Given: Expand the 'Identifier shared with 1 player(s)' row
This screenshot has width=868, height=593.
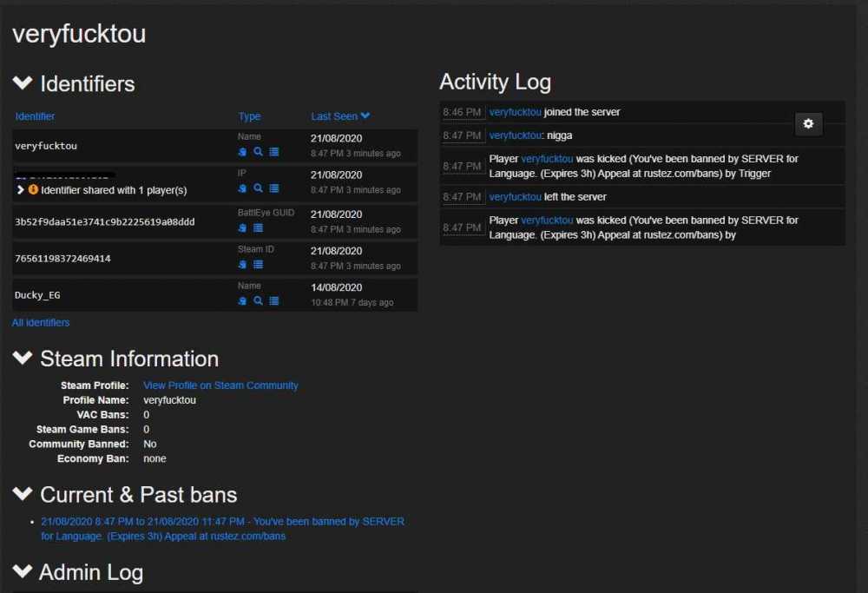Looking at the screenshot, I should pyautogui.click(x=20, y=189).
